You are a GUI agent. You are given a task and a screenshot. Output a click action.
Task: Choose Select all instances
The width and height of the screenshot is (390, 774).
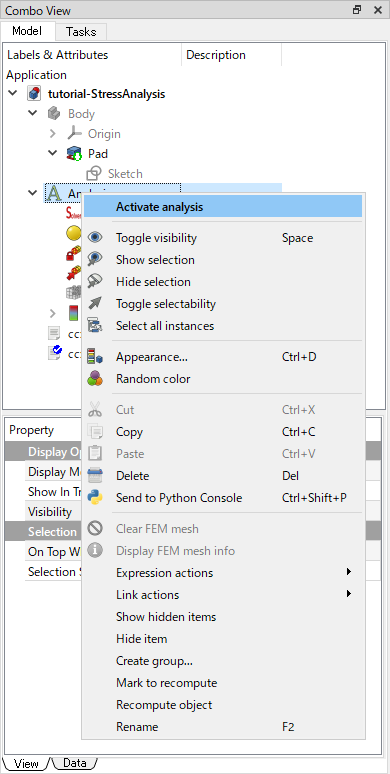pyautogui.click(x=223, y=326)
